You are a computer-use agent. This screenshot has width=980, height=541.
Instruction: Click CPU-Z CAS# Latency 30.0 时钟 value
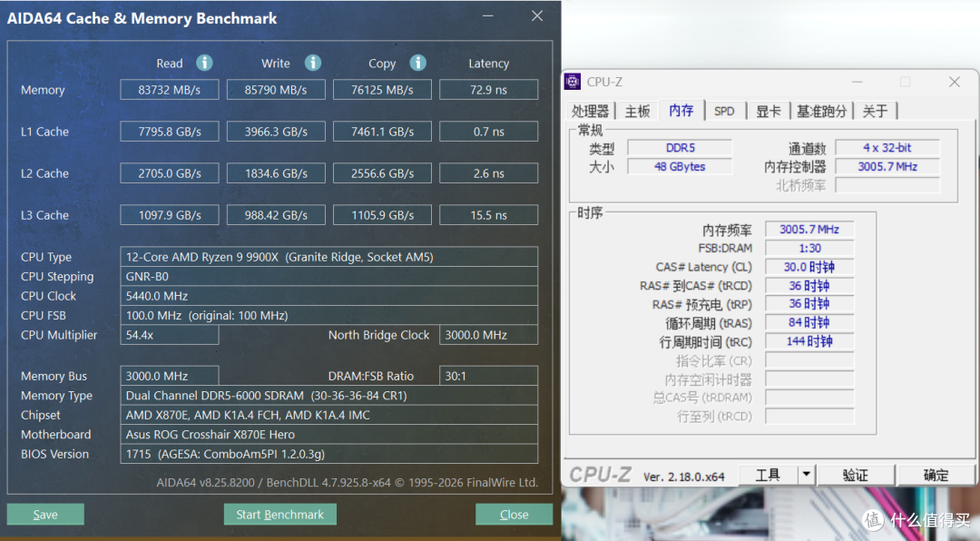point(809,267)
